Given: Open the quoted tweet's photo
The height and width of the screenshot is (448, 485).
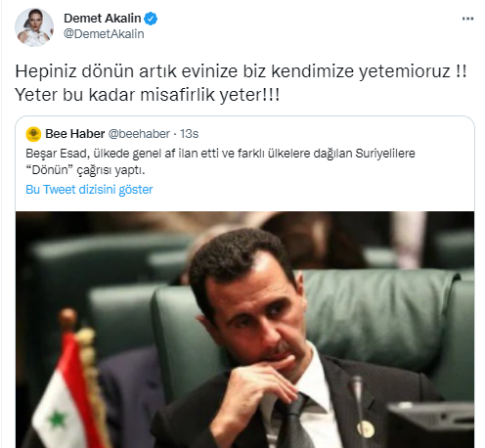Looking at the screenshot, I should [x=244, y=330].
